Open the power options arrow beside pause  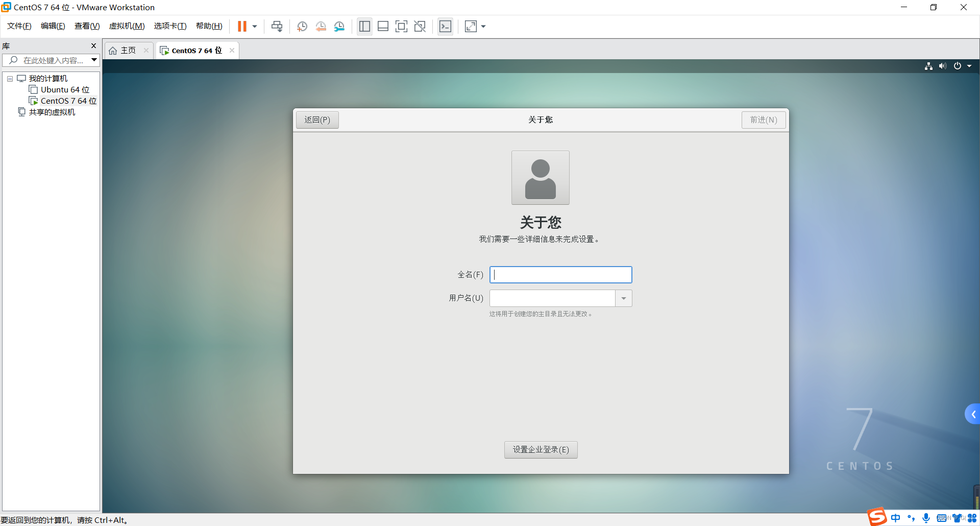click(x=255, y=27)
